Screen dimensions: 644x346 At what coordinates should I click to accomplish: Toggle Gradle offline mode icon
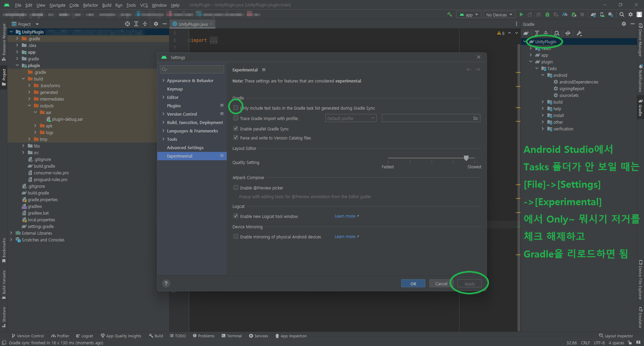coord(568,33)
